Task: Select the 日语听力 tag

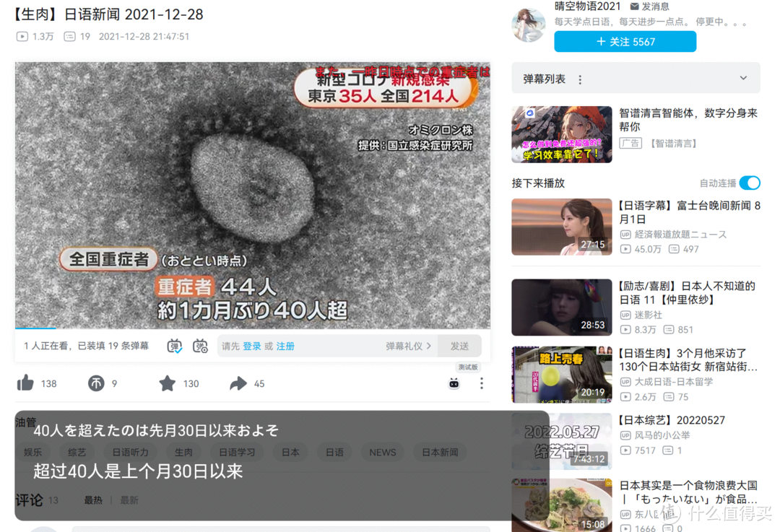Action: pyautogui.click(x=130, y=453)
